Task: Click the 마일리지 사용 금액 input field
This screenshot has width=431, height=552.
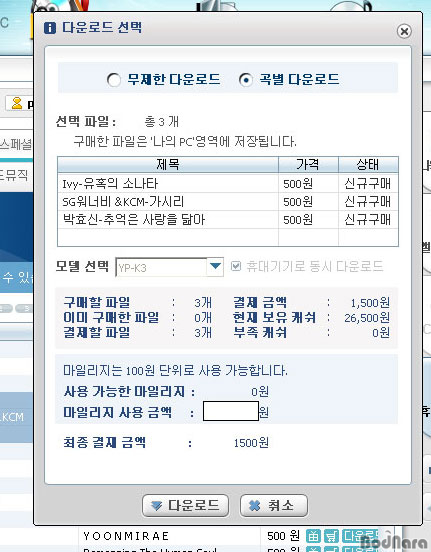Action: click(231, 411)
